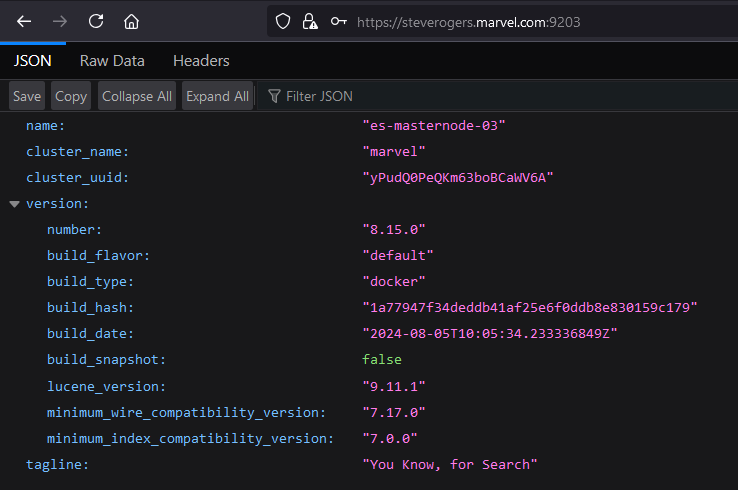
Task: Select the "7.0.0" value
Action: [390, 439]
